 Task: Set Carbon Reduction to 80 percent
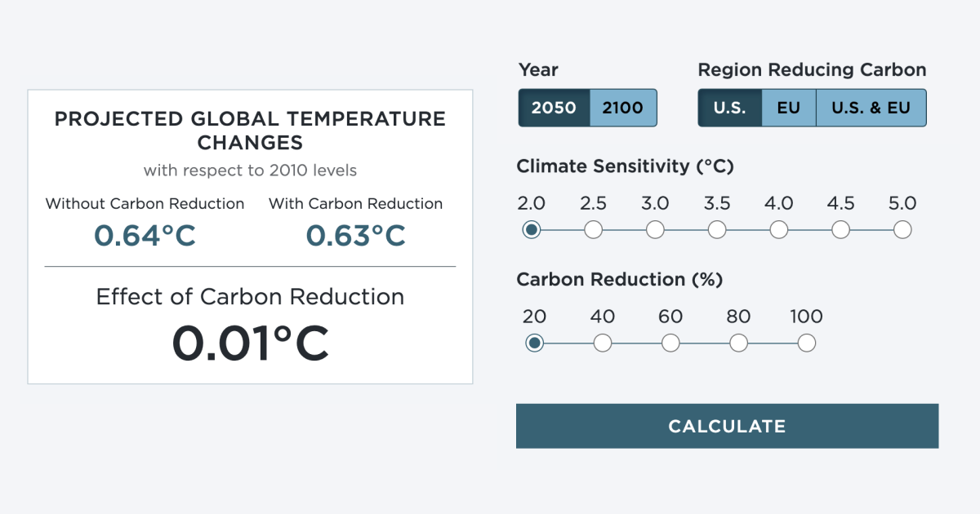pyautogui.click(x=738, y=343)
